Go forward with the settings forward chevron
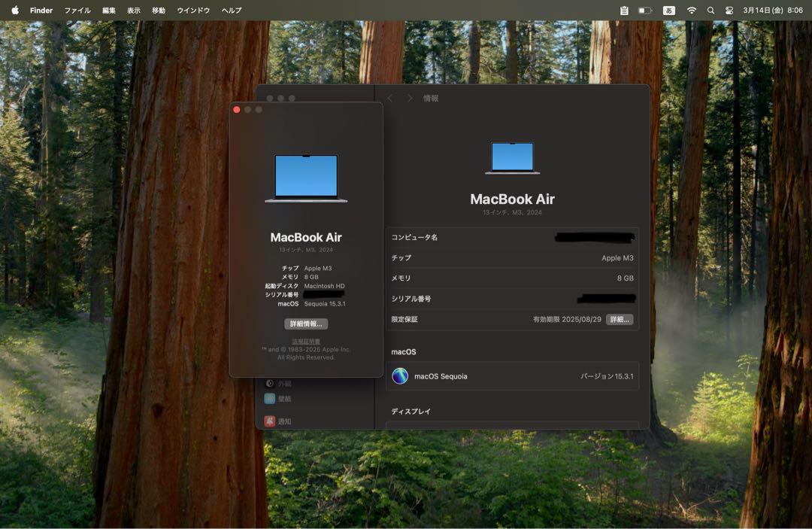 click(410, 98)
